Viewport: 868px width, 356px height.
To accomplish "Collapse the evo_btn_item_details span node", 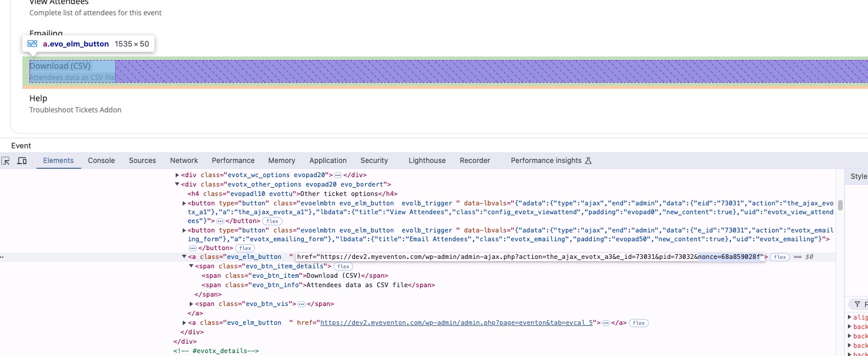I will [192, 267].
